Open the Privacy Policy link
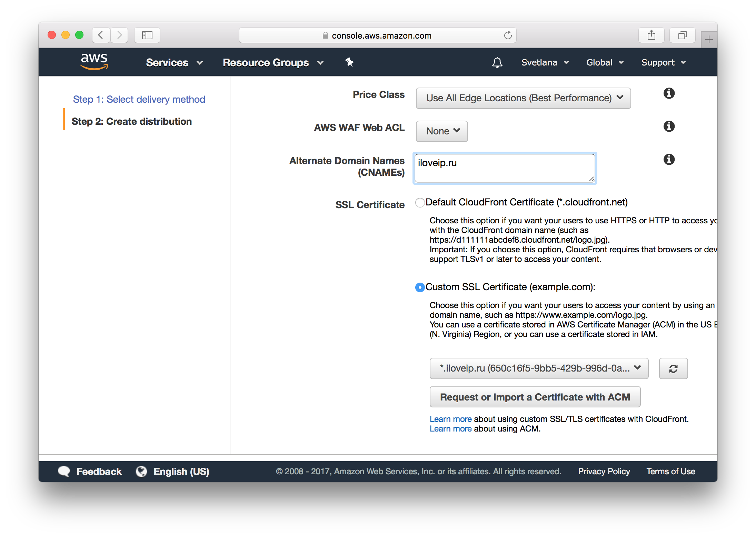This screenshot has width=756, height=537. point(604,471)
